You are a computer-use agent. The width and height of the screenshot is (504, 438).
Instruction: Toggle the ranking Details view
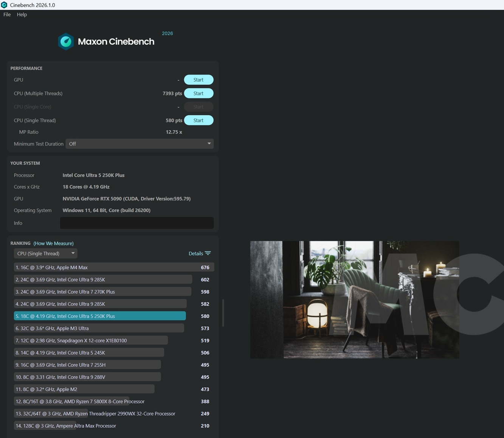tap(196, 253)
